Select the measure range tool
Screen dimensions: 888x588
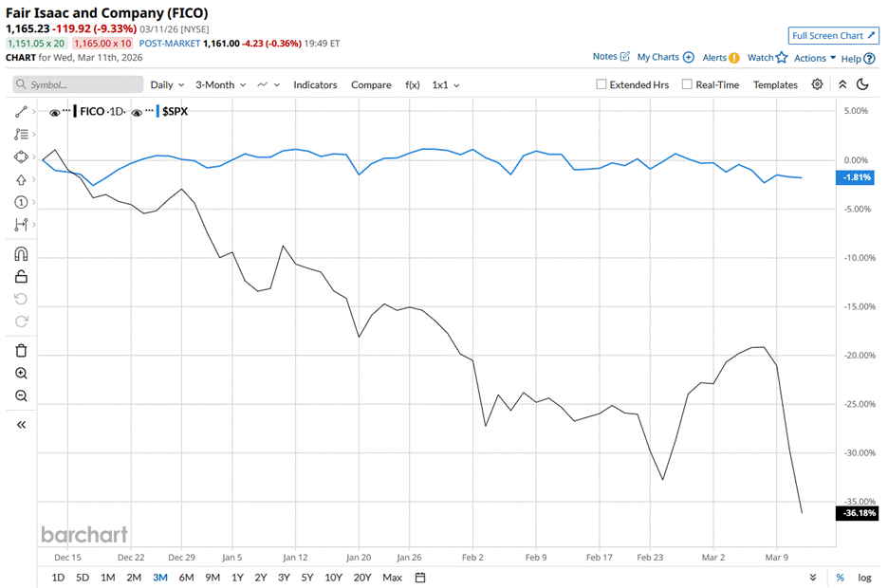tap(21, 225)
